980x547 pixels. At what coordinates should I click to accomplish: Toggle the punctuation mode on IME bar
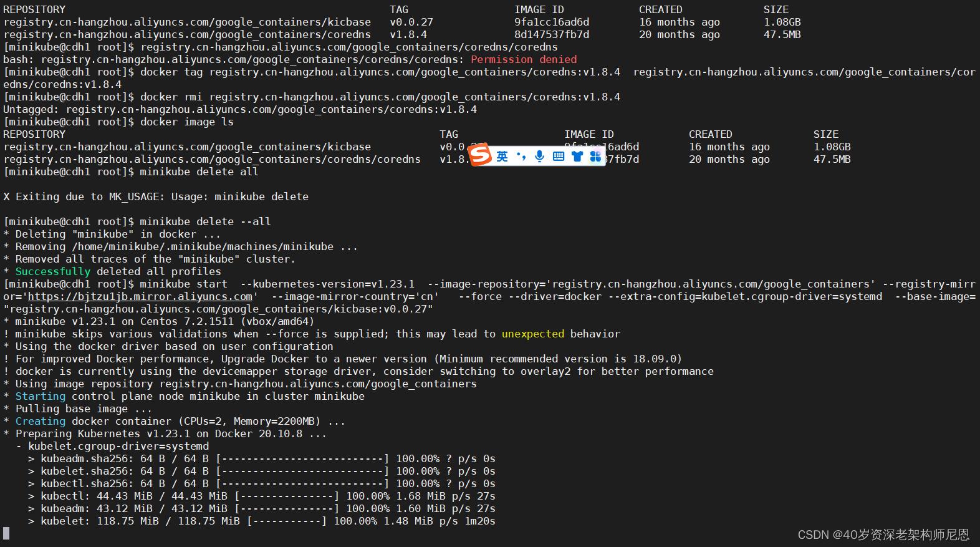pyautogui.click(x=521, y=157)
